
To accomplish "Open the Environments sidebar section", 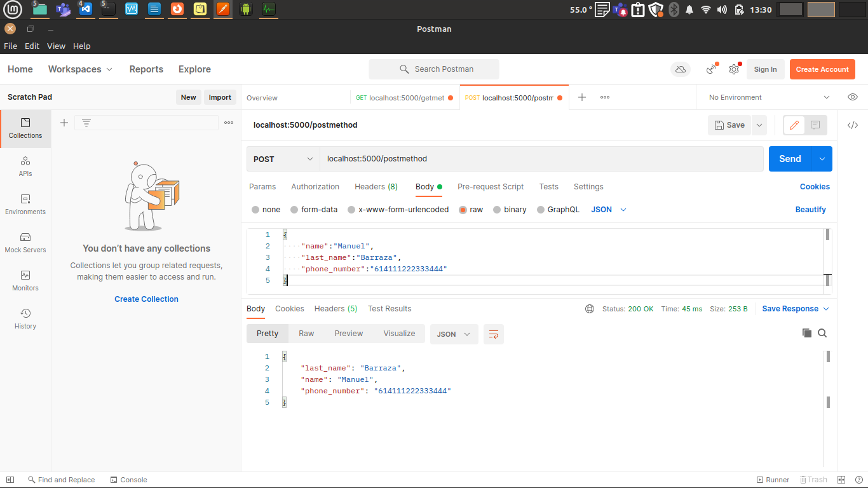I will click(25, 205).
